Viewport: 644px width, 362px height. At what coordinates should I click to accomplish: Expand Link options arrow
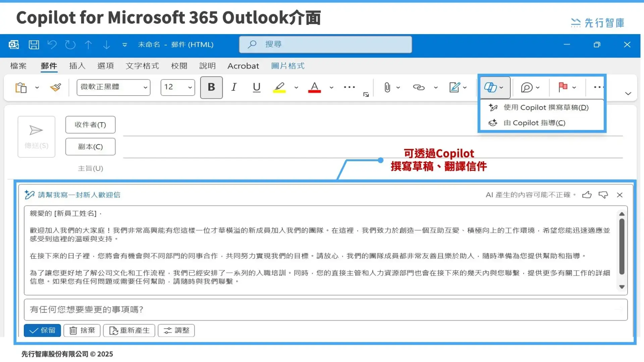point(436,88)
